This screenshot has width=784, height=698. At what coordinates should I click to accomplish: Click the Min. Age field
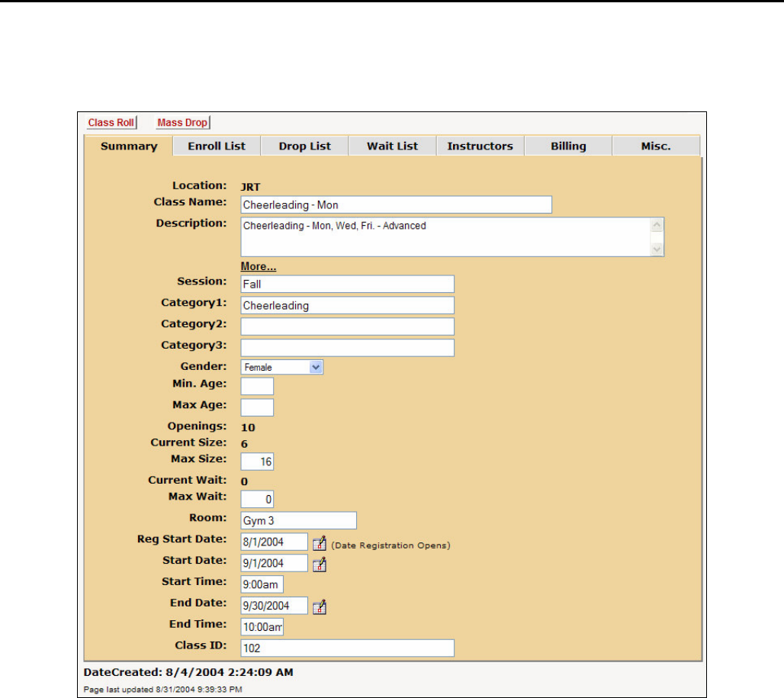point(257,387)
